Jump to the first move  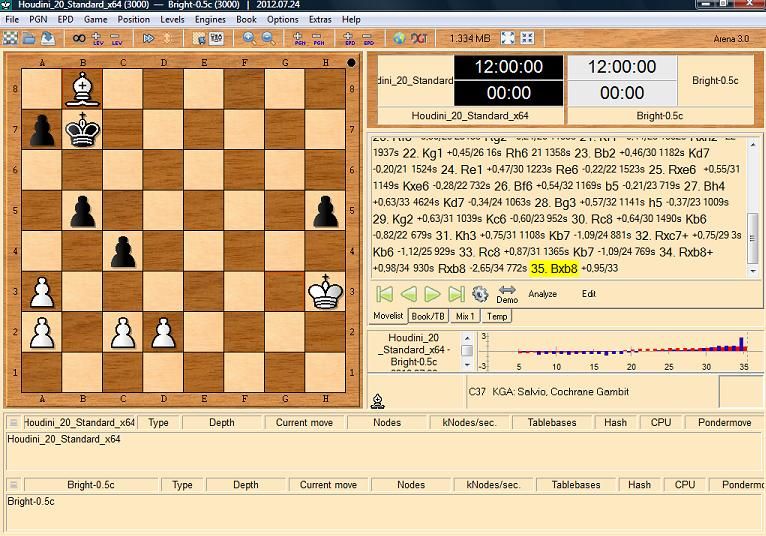384,294
